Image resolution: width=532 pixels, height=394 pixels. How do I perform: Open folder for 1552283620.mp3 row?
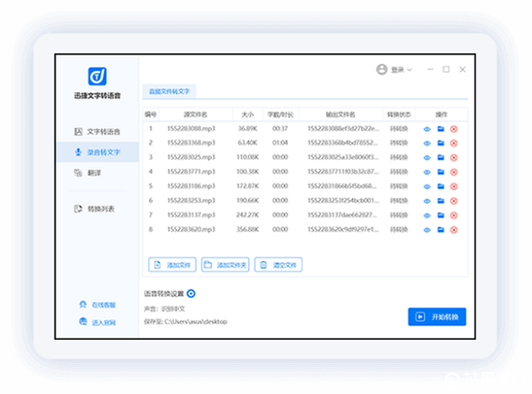441,230
